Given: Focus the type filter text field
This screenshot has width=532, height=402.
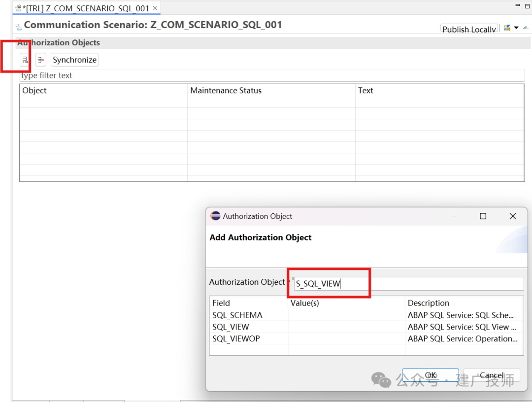Looking at the screenshot, I should point(271,75).
